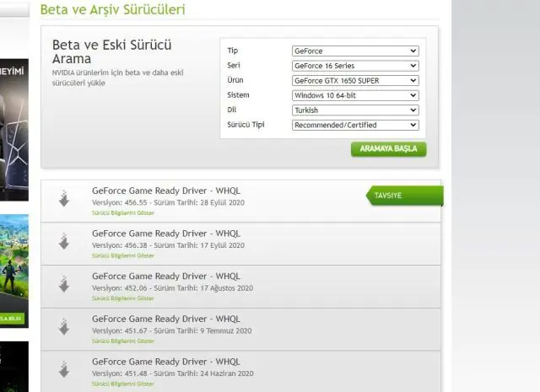540x392 pixels.
Task: Click description 'NVIDIA ürünlerim için beta ve daha eski'
Action: coord(118,72)
